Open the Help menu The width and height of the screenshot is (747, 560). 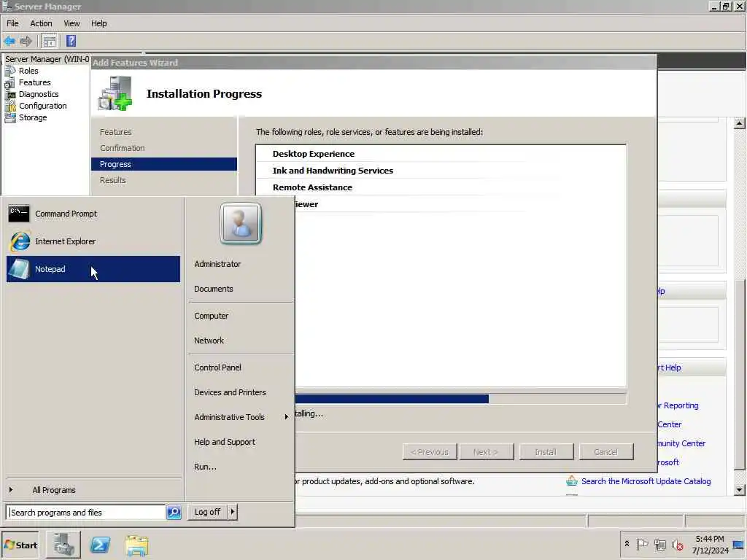99,23
